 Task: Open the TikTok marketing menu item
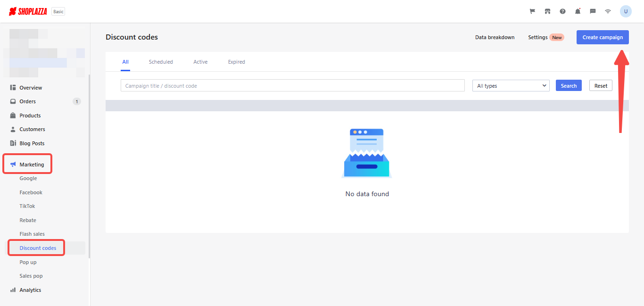(x=27, y=206)
